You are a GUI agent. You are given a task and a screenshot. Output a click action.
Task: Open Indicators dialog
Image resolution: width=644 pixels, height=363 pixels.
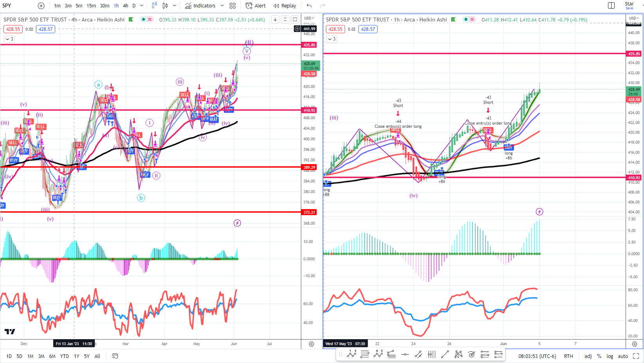click(x=200, y=6)
